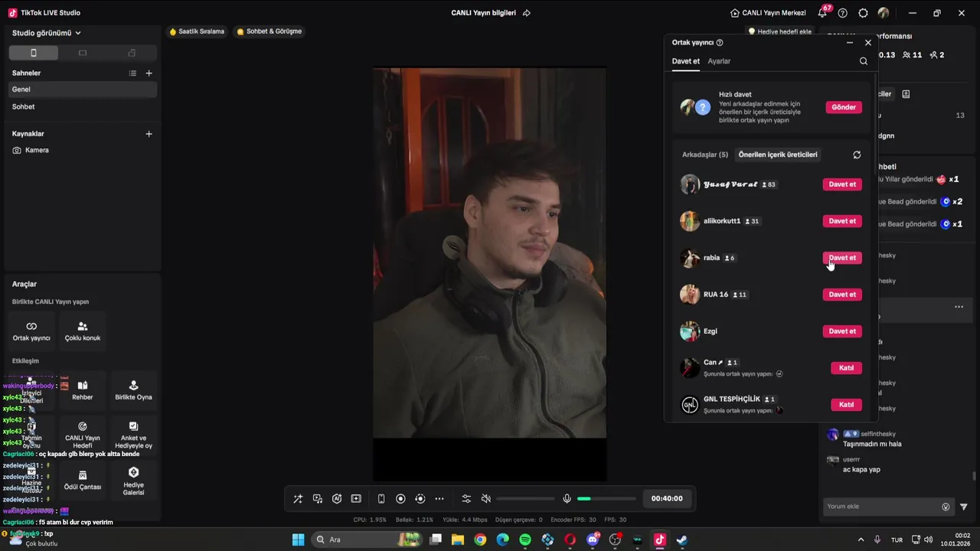Open the settings gear in title bar
Image resolution: width=980 pixels, height=551 pixels.
[863, 13]
